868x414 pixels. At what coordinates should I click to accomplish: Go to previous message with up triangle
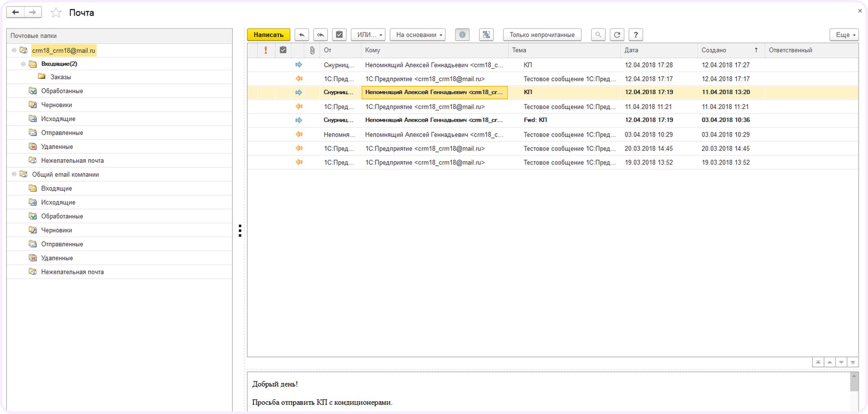(x=830, y=362)
